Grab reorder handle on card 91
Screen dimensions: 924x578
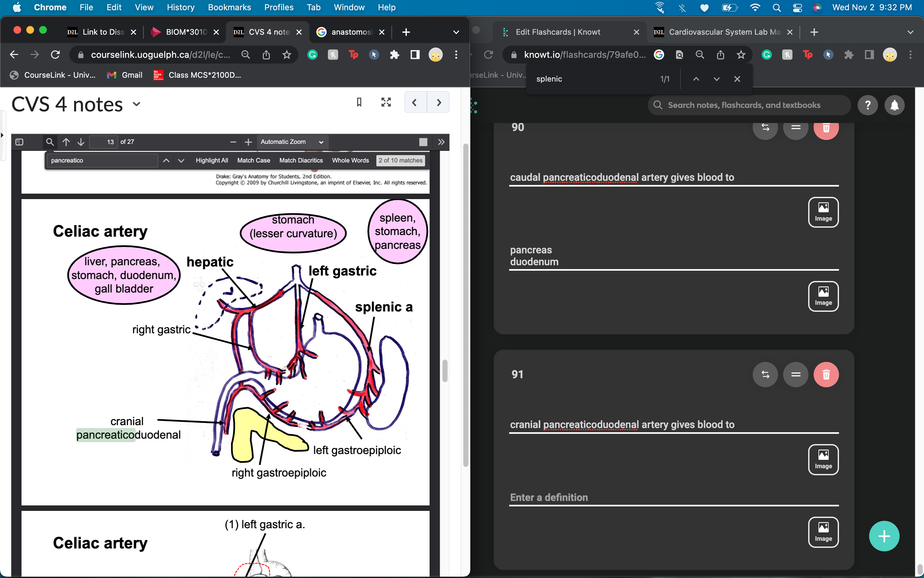tap(796, 374)
